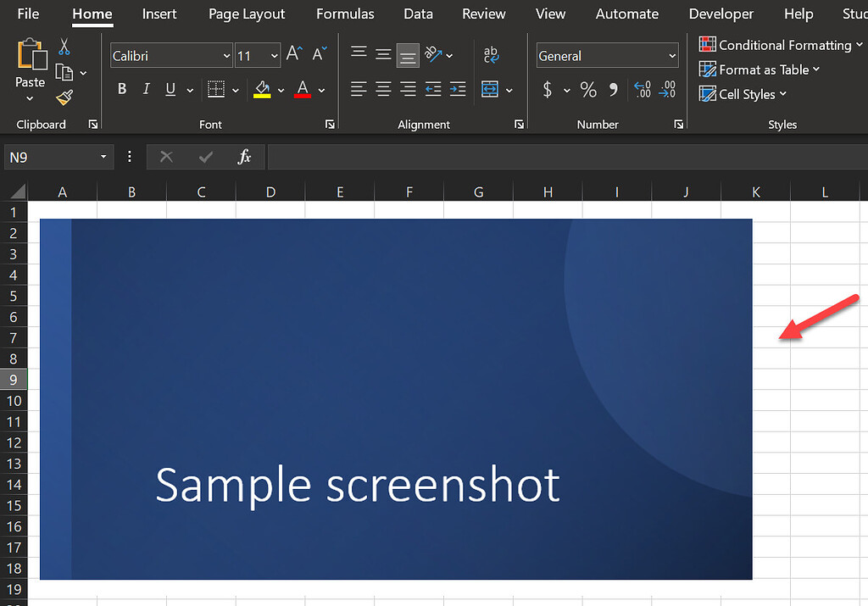Toggle bottom align button
The image size is (868, 606).
408,55
